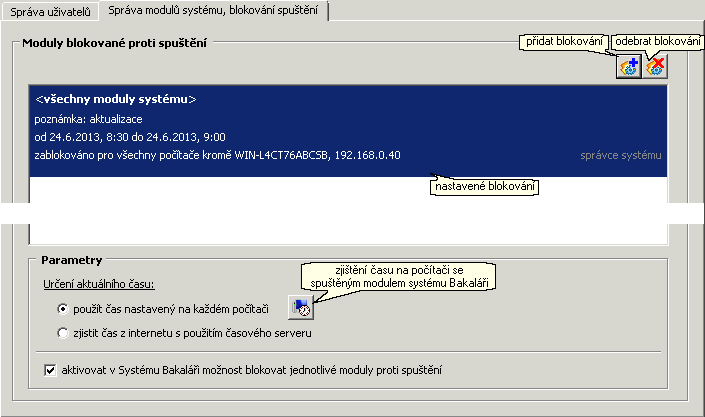
Task: Select the '<všechny moduly systému>' blocking entry
Action: click(x=348, y=130)
